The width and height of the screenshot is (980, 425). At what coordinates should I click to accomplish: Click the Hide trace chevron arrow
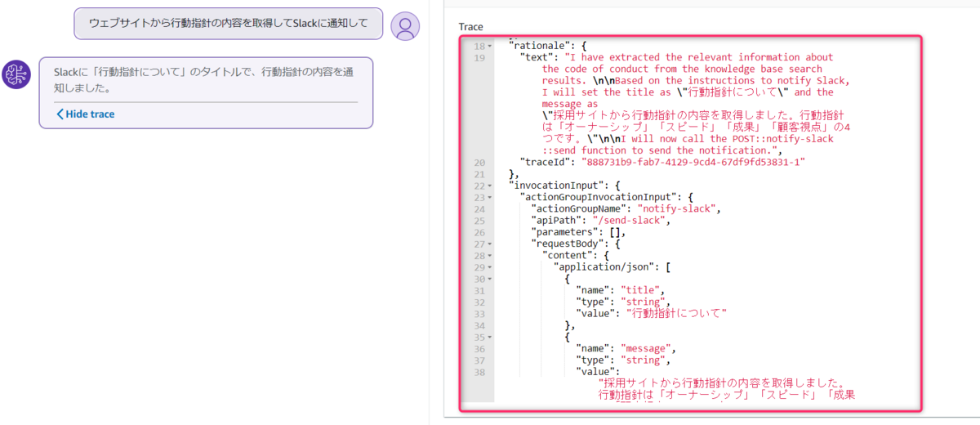pyautogui.click(x=60, y=114)
